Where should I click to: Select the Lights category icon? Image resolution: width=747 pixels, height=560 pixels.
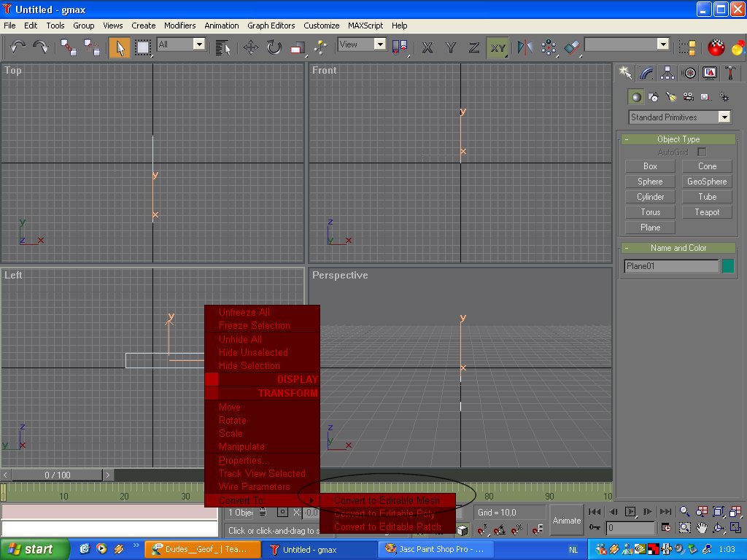[671, 97]
